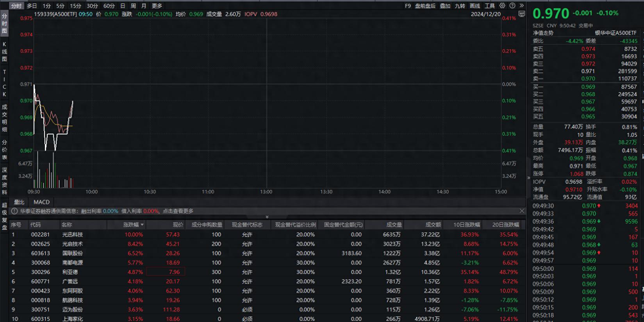The image size is (644, 322).
Task: Close the Huatai margin info bar
Action: pyautogui.click(x=522, y=211)
